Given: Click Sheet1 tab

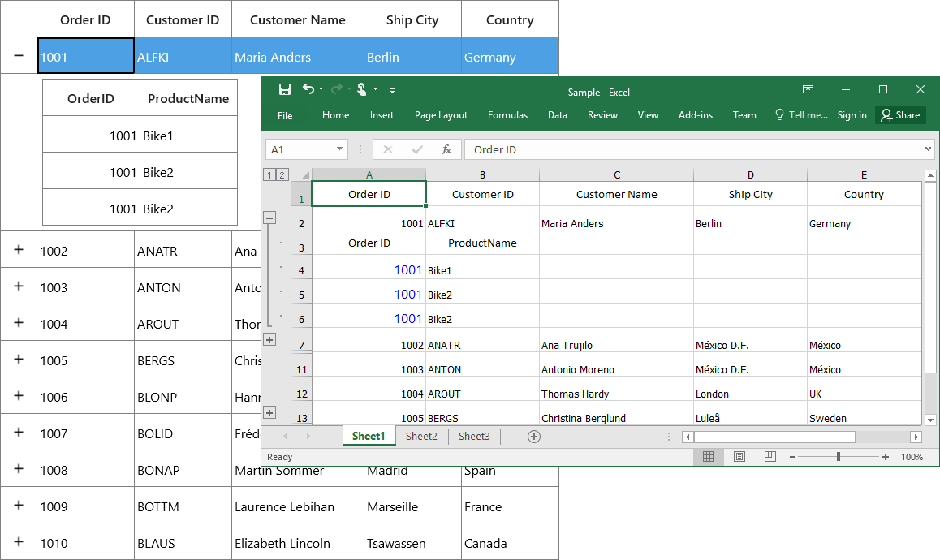Looking at the screenshot, I should [x=369, y=437].
